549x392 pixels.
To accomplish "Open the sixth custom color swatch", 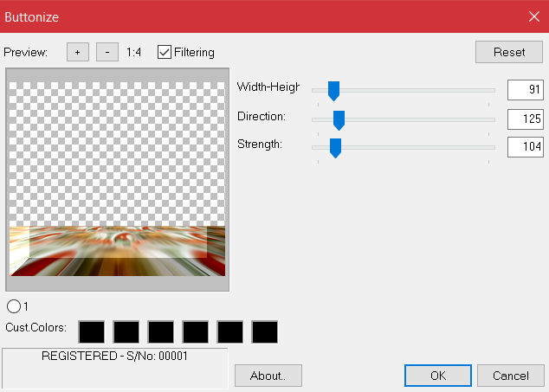I will (265, 331).
